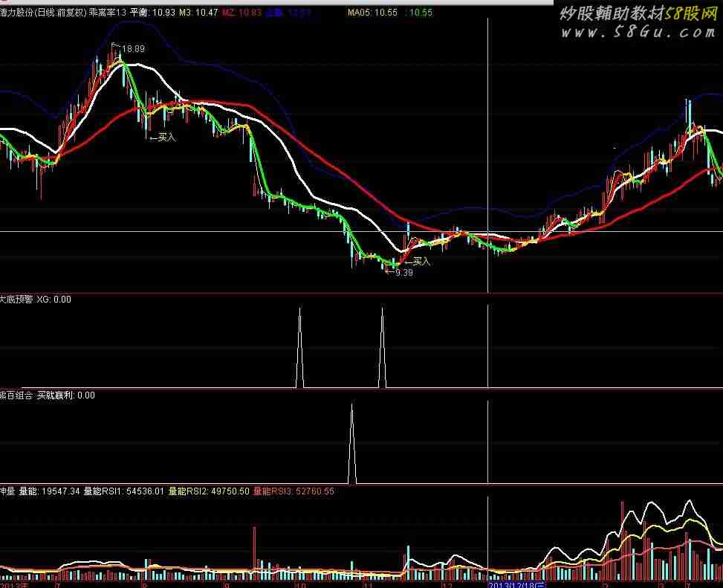Select the 量能RSI1: 54536.01 readout

[x=123, y=491]
